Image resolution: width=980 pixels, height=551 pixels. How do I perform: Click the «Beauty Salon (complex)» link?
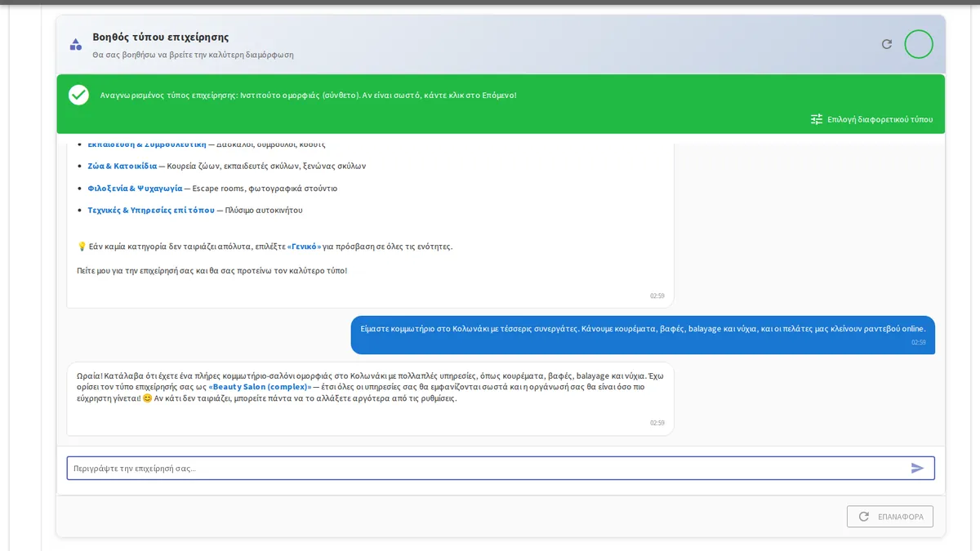[261, 386]
